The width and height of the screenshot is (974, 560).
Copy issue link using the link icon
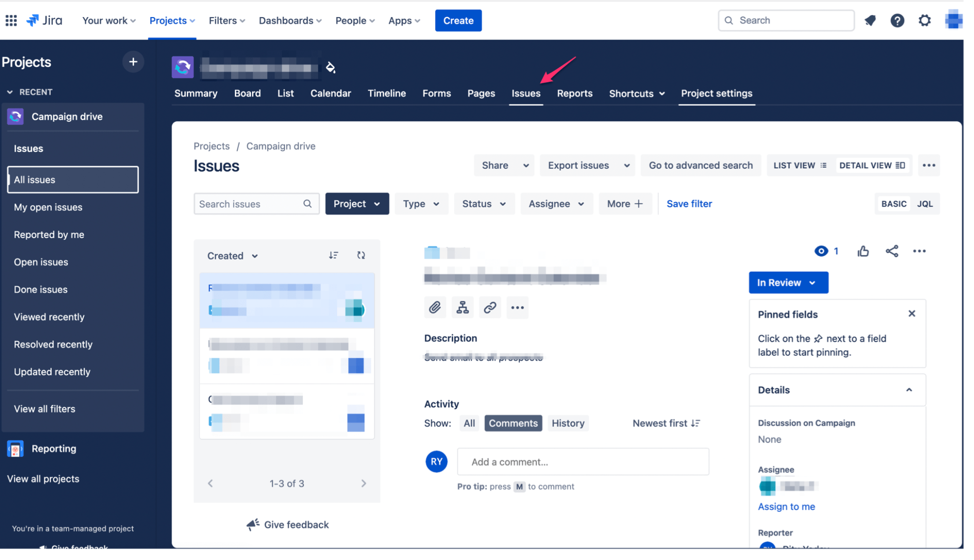coord(490,308)
